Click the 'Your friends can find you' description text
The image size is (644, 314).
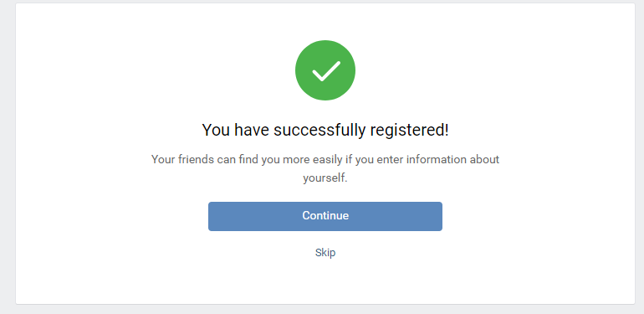coord(325,168)
